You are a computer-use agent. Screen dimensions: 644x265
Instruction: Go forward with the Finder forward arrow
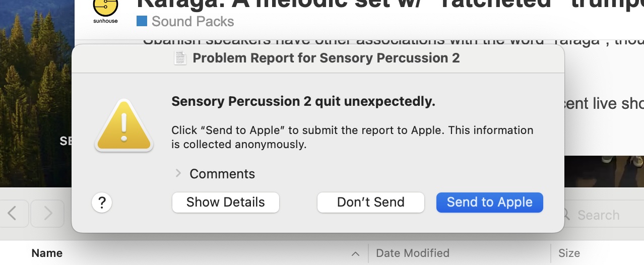click(x=47, y=214)
